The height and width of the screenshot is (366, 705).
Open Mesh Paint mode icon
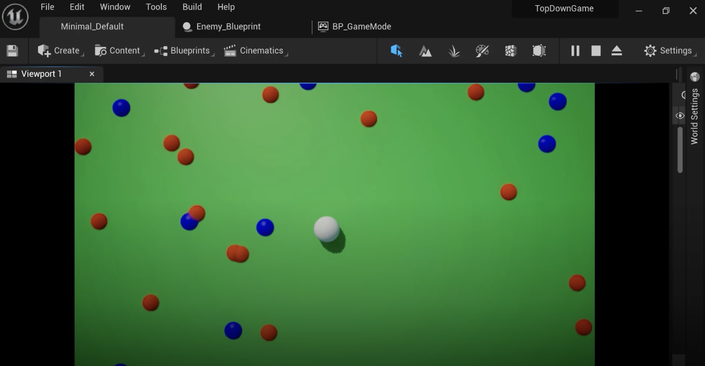[482, 51]
